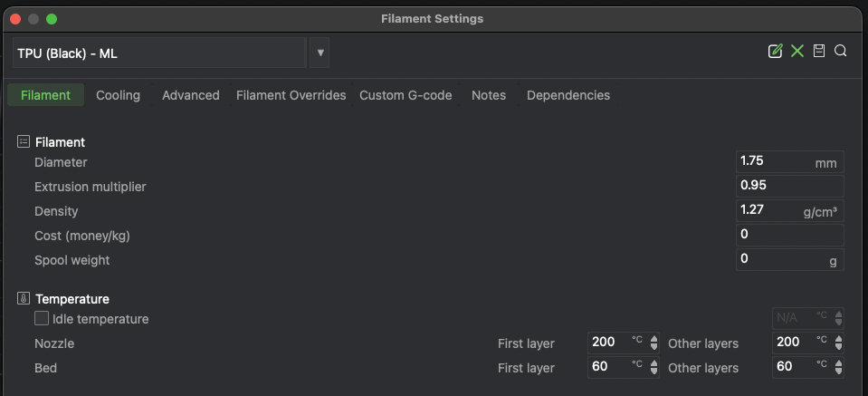Click the Temperature thermometer section icon
The height and width of the screenshot is (396, 868).
click(24, 298)
